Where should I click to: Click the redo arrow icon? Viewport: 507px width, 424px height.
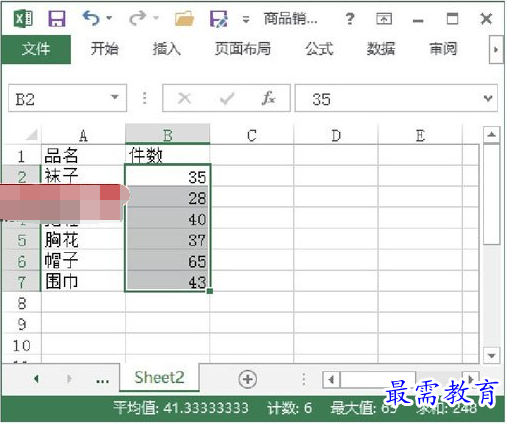tap(138, 18)
